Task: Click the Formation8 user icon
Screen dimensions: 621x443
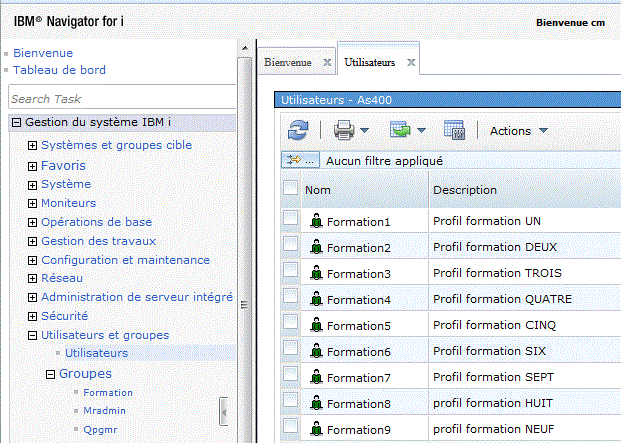Action: click(x=316, y=403)
